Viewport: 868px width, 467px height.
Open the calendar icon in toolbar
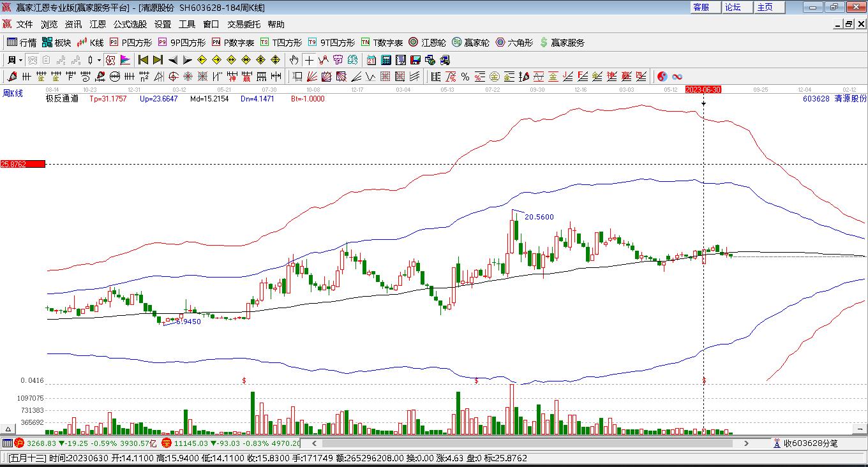(371, 60)
